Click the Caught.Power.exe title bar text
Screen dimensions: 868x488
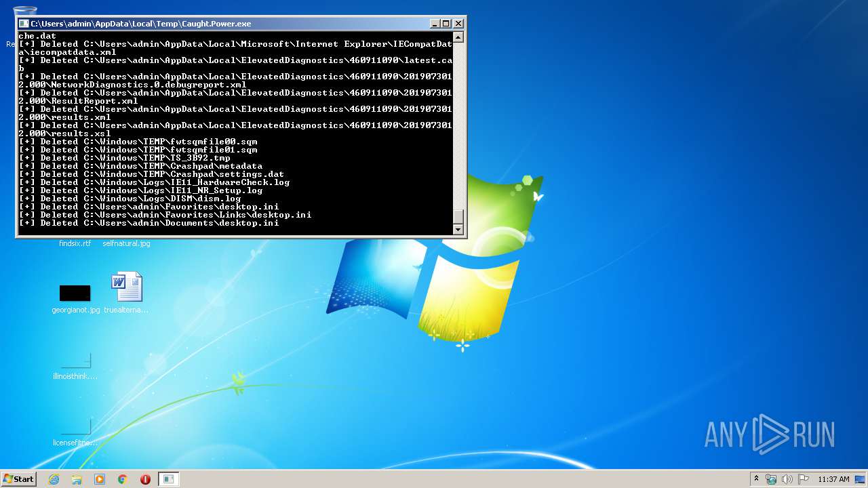(x=141, y=24)
